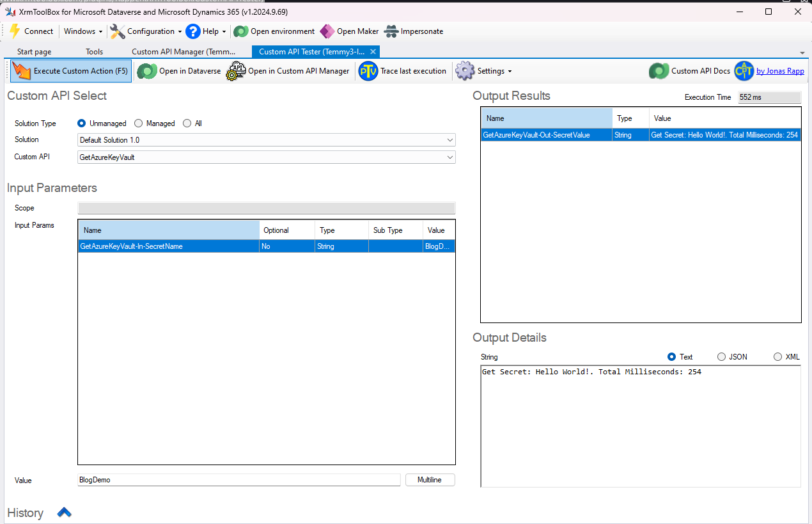The image size is (812, 524).
Task: Click in the Value input field
Action: coord(239,480)
